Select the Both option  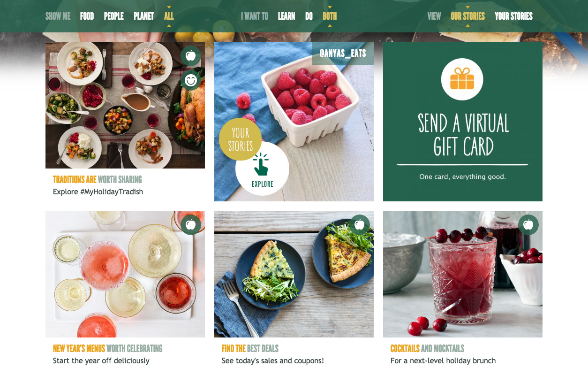click(x=330, y=16)
